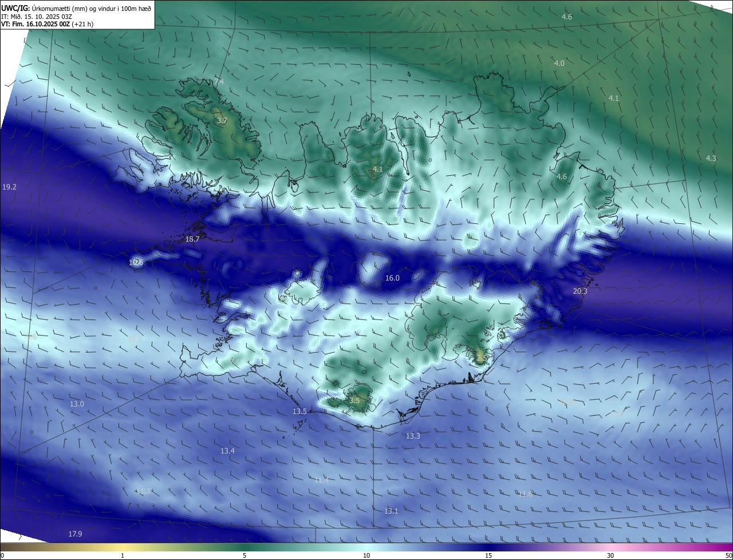Pick the dark green section of the colorbar
733x560 pixels.
[x=245, y=547]
